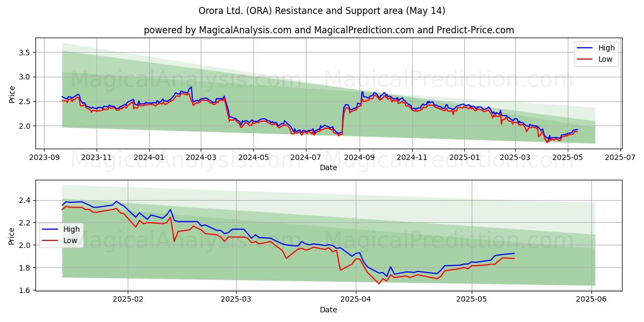This screenshot has height=322, width=644.
Task: Click the 3.5 tick on upper price axis
Action: (25, 53)
